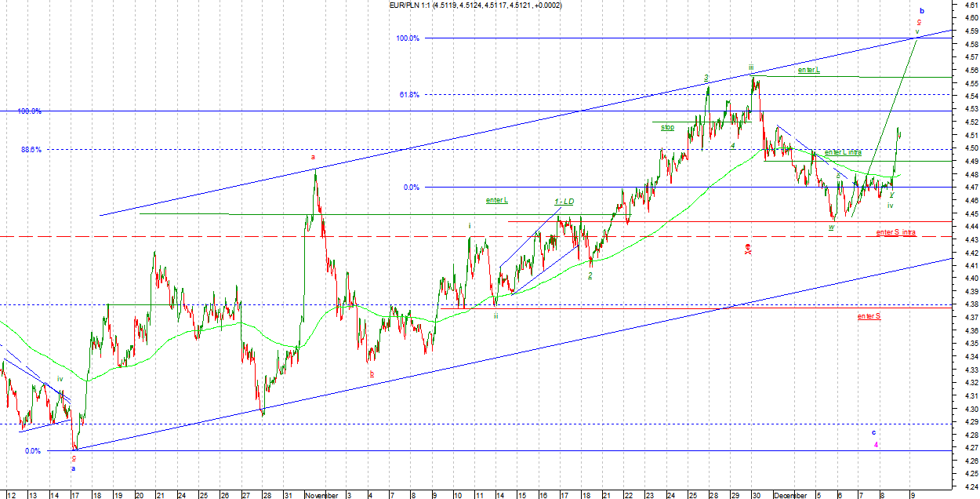Click the EUR/PLN chart title text
This screenshot has height=499, width=980.
[476, 5]
